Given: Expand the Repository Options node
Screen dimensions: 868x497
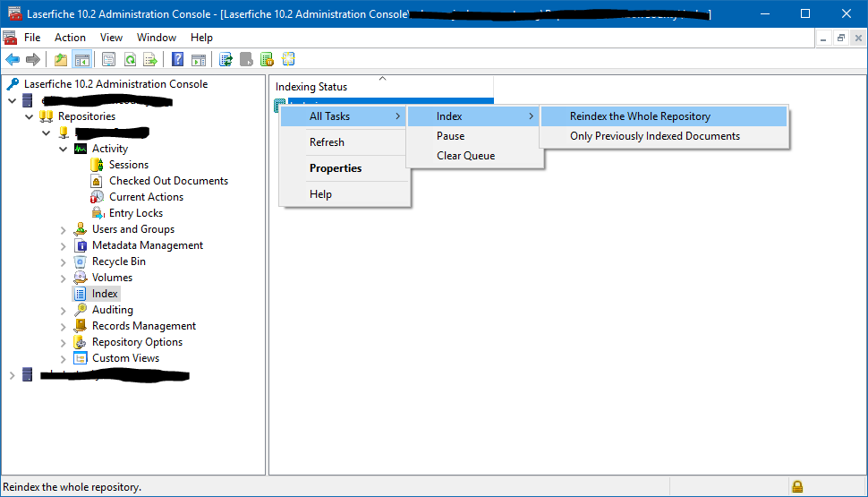Looking at the screenshot, I should tap(64, 343).
